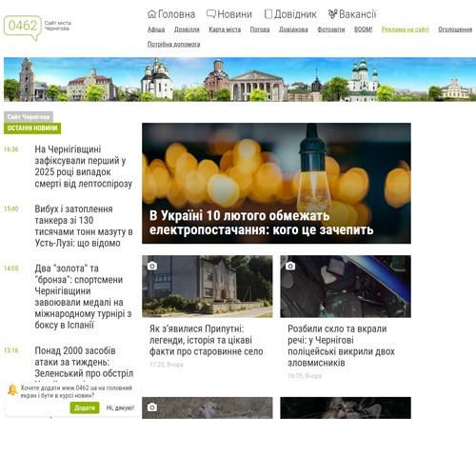This screenshot has height=476, width=476.
Task: Click the Сайт міста Чернігова tagline
Action: 58,26
